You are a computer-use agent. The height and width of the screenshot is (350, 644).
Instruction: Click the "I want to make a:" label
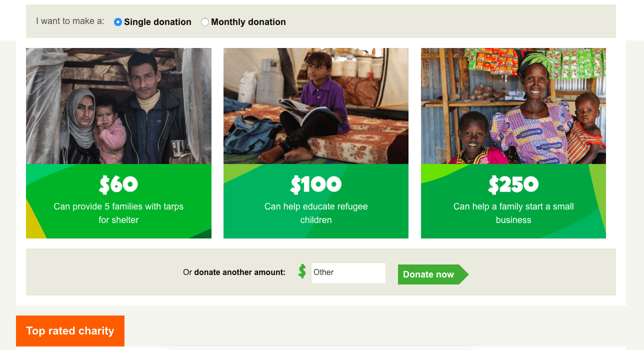pyautogui.click(x=70, y=21)
